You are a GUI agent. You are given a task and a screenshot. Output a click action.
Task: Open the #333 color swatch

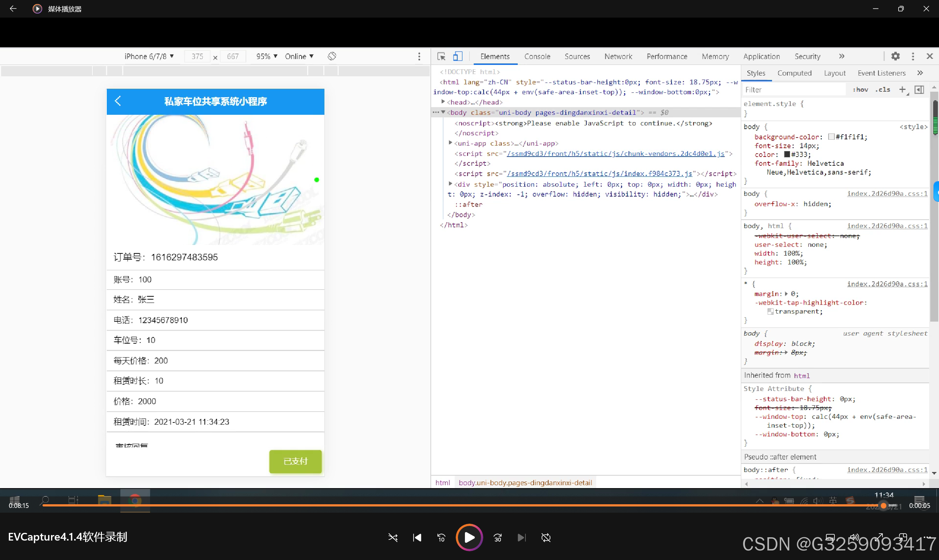click(x=787, y=154)
